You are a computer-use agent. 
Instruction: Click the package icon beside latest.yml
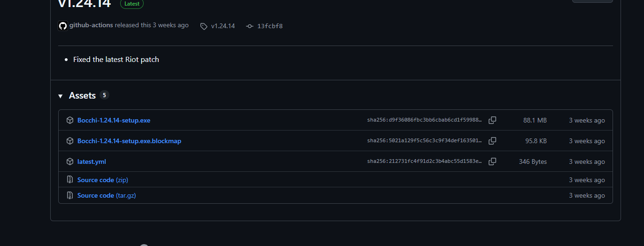click(x=70, y=161)
